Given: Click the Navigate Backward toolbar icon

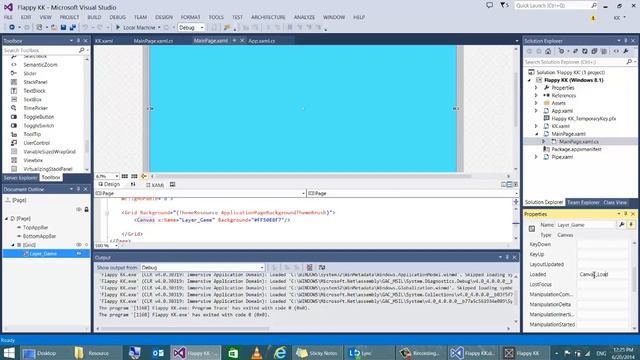Looking at the screenshot, I should click(12, 27).
